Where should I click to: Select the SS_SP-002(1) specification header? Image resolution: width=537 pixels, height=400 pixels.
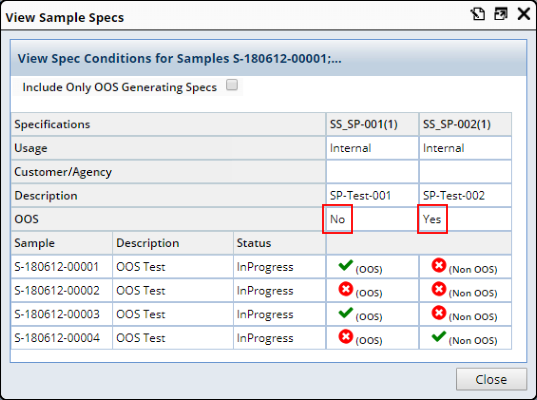[465, 124]
